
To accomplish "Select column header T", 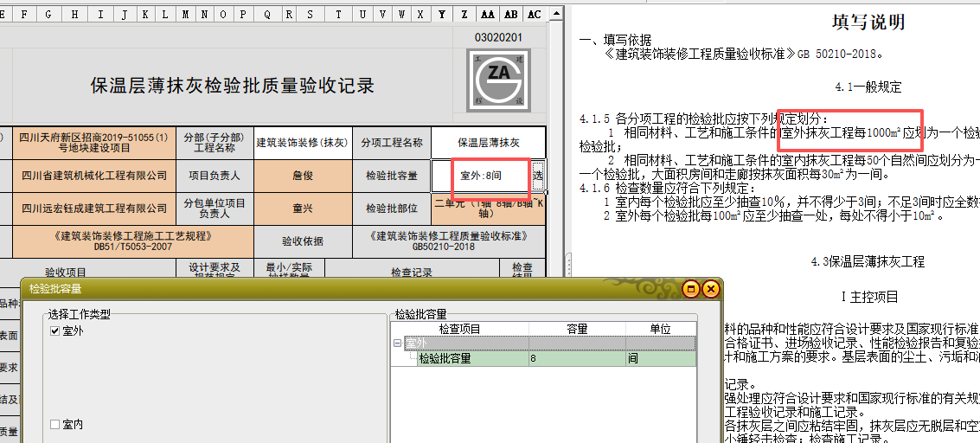I will (x=339, y=14).
